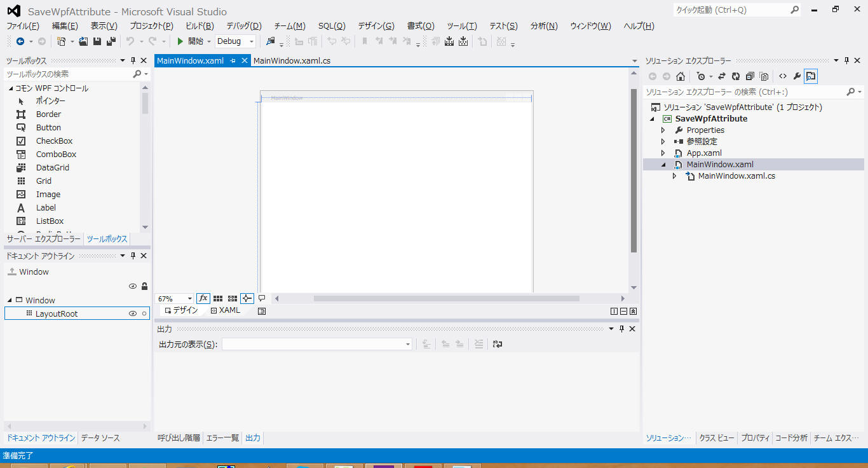Screen dimensions: 868x468
Task: Expand the App.xaml node
Action: click(663, 153)
